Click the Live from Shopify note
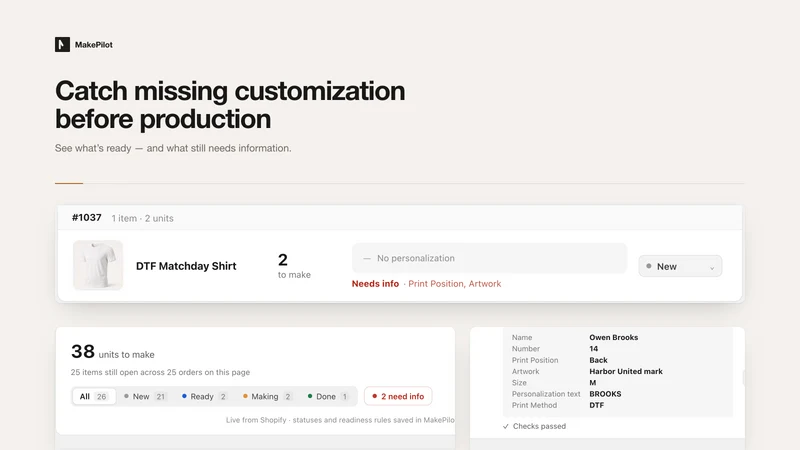Image resolution: width=800 pixels, height=450 pixels. tap(340, 420)
